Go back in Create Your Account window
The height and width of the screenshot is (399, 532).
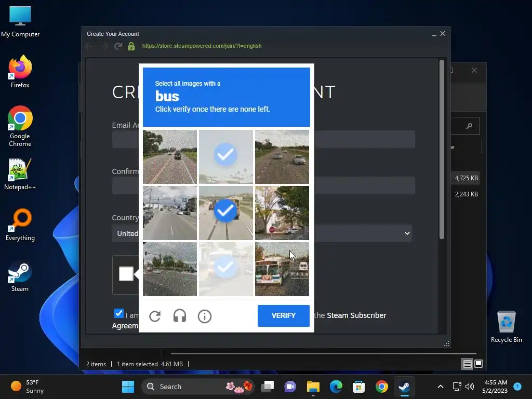click(x=89, y=46)
